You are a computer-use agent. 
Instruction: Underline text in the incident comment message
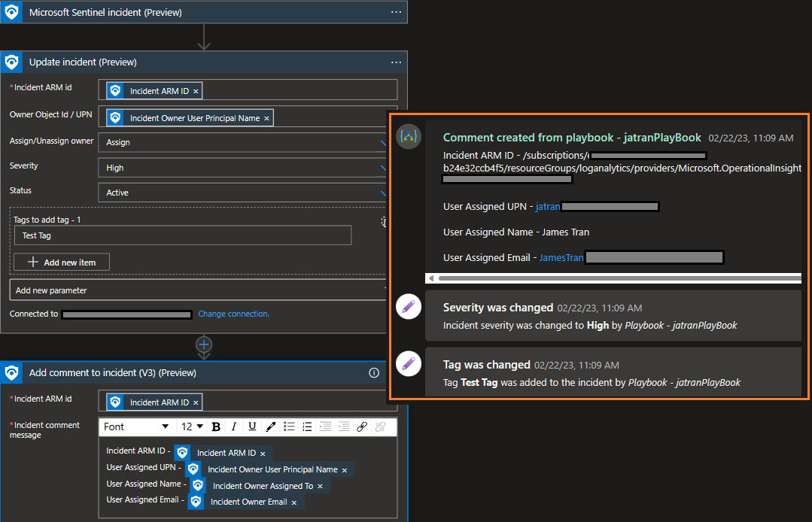click(x=251, y=426)
